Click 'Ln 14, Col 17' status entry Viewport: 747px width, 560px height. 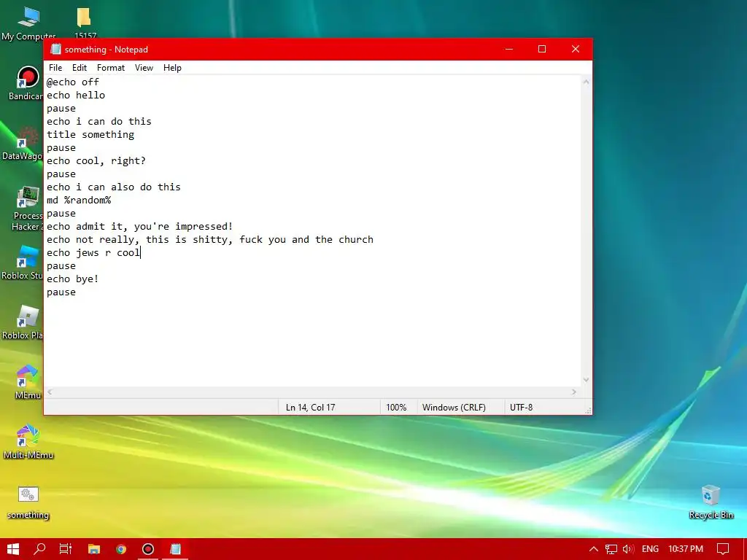coord(311,408)
